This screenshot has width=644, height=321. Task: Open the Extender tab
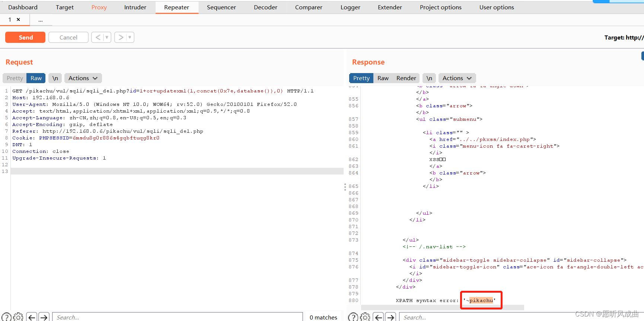tap(390, 7)
